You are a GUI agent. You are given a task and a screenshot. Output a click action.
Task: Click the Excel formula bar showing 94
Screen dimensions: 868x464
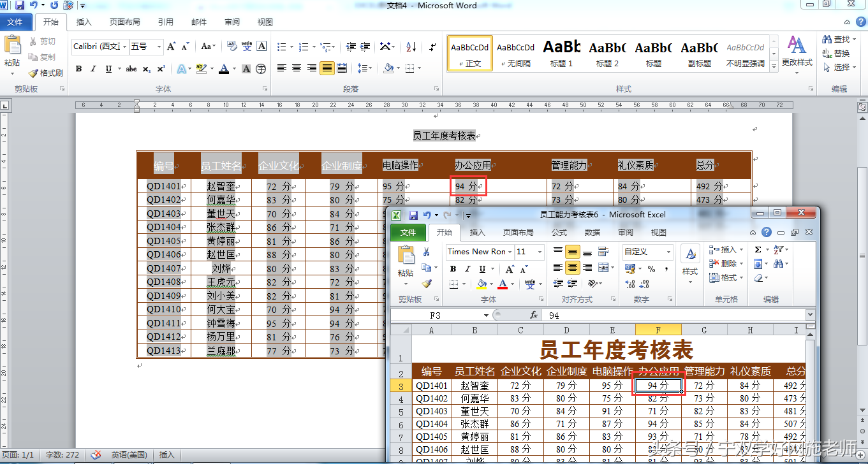click(x=674, y=315)
